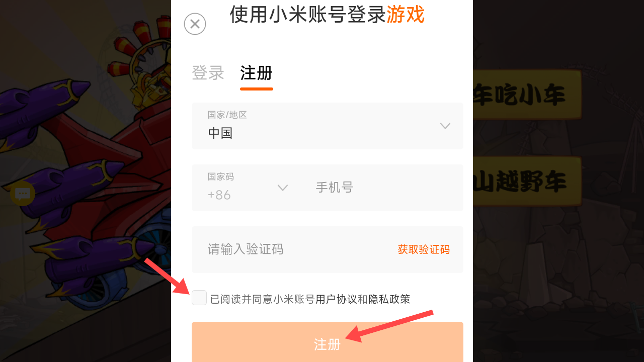The width and height of the screenshot is (644, 362).
Task: Click the chevron beside 中国
Action: pos(445,126)
